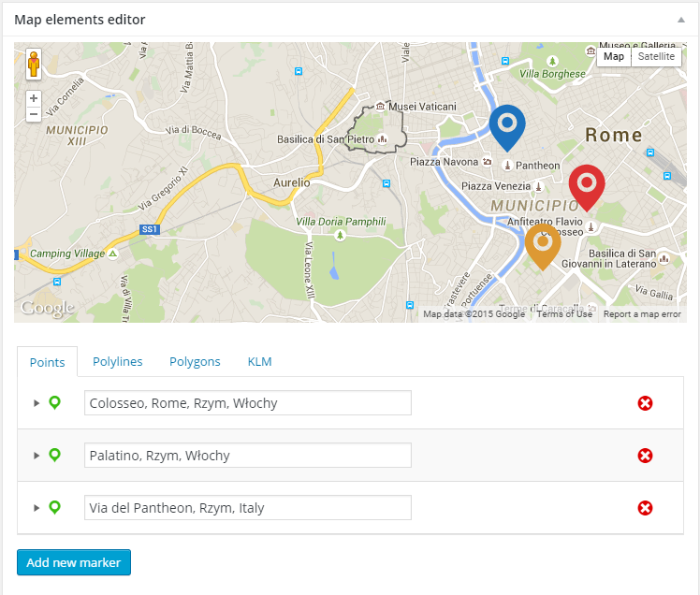Open the Polylines tab
This screenshot has height=595, width=700.
(117, 362)
